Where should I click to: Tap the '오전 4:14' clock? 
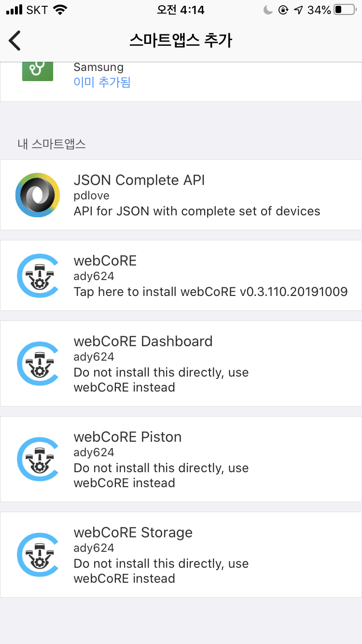click(x=181, y=10)
